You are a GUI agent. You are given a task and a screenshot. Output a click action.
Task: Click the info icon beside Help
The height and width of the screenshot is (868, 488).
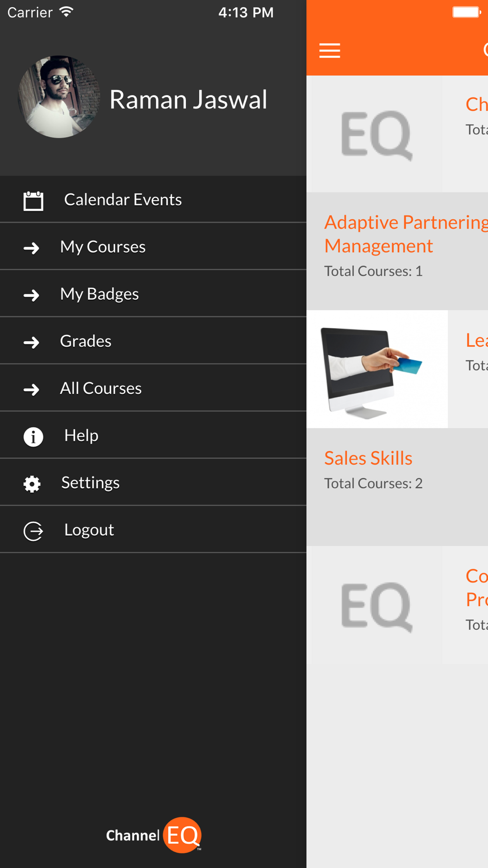[x=33, y=436]
